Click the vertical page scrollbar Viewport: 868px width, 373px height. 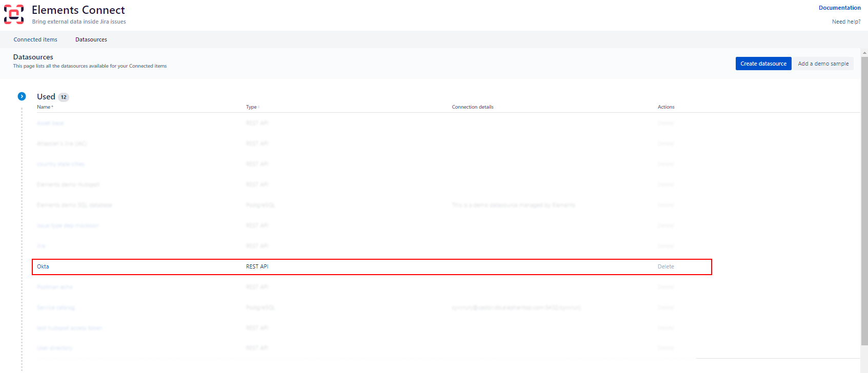[864, 205]
